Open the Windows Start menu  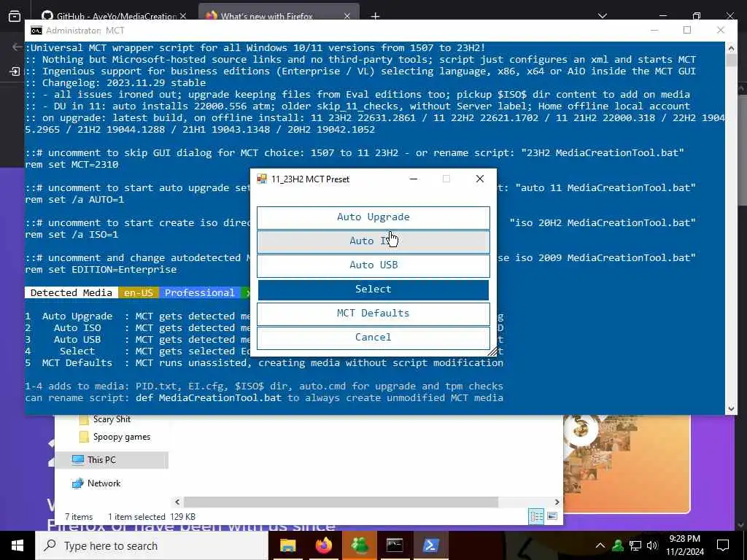[18, 545]
